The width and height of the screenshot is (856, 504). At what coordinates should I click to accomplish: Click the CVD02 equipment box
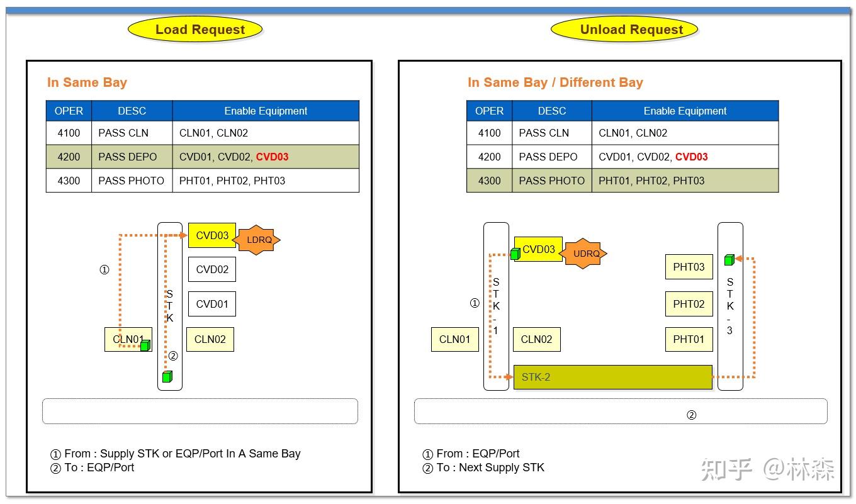(x=212, y=269)
